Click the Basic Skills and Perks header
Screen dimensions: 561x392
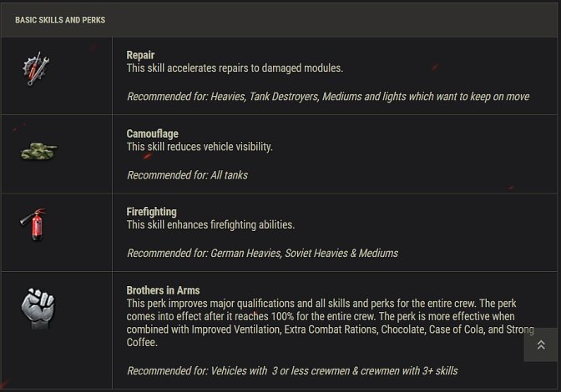click(x=60, y=20)
